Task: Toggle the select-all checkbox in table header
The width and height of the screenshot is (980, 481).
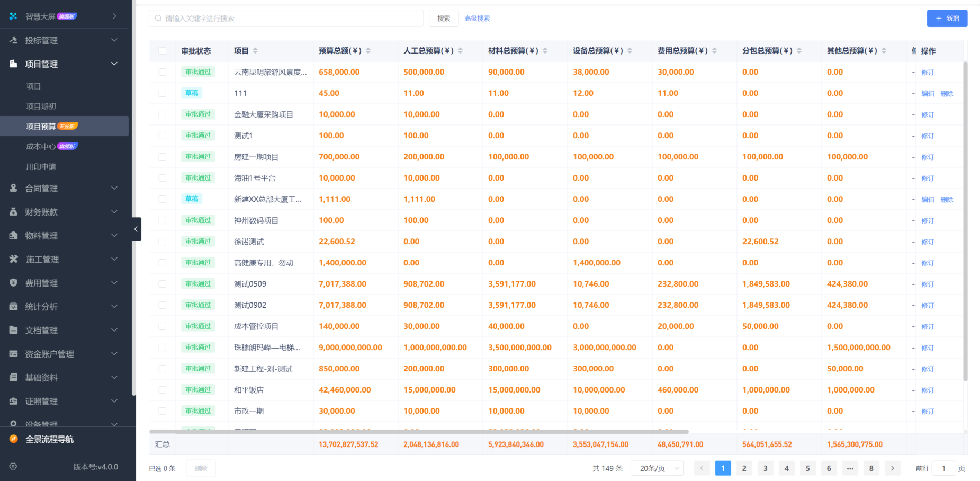Action: (x=163, y=51)
